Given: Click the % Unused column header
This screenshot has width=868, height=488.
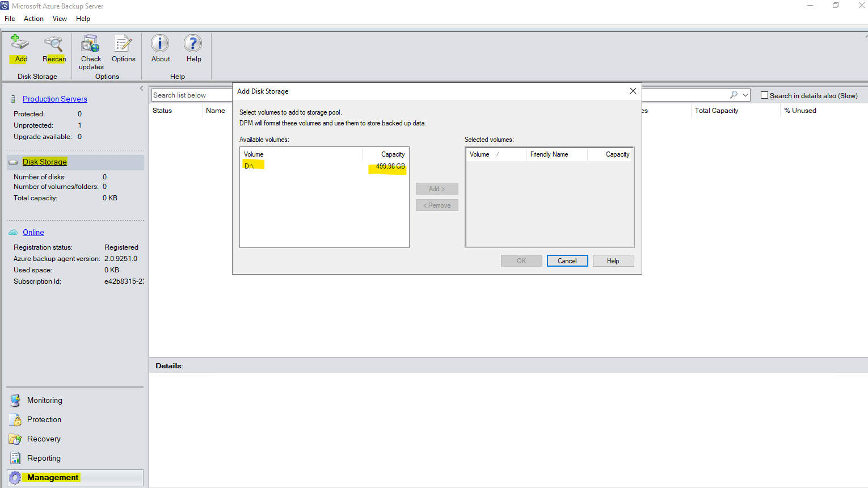Looking at the screenshot, I should [800, 111].
